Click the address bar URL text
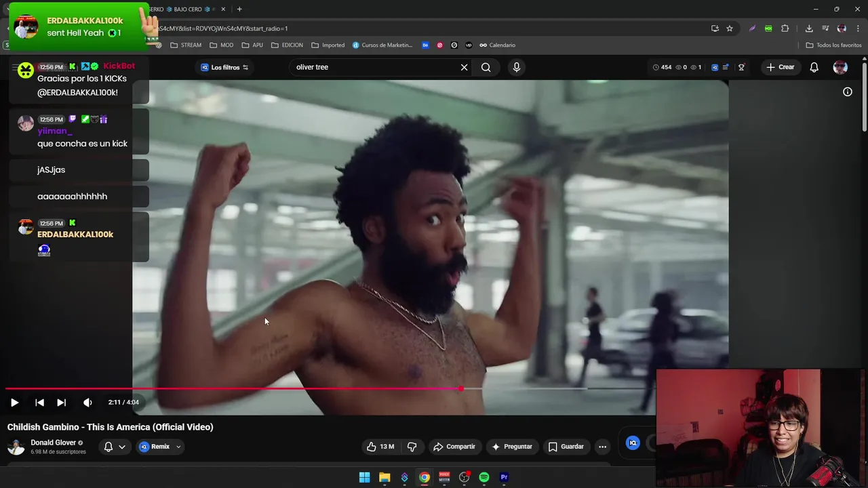 (x=224, y=28)
